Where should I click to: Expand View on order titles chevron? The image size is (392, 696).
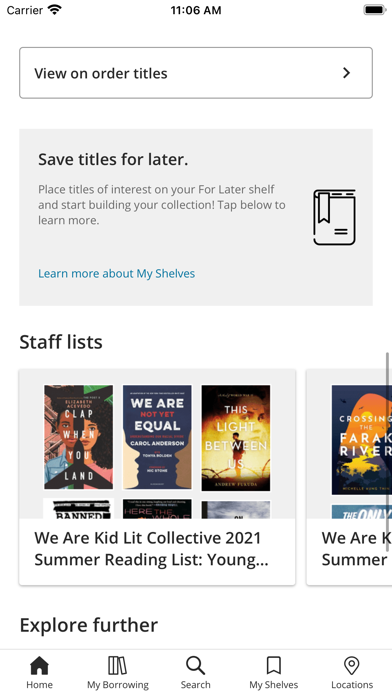click(x=347, y=73)
